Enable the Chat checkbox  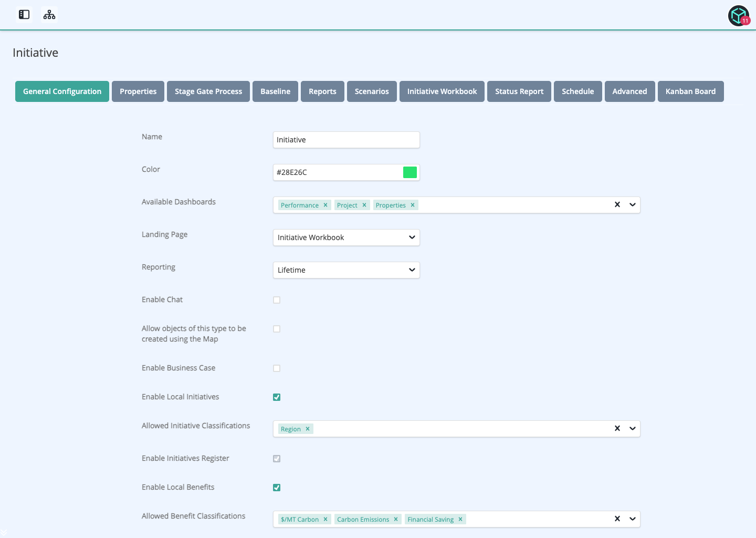click(x=277, y=300)
